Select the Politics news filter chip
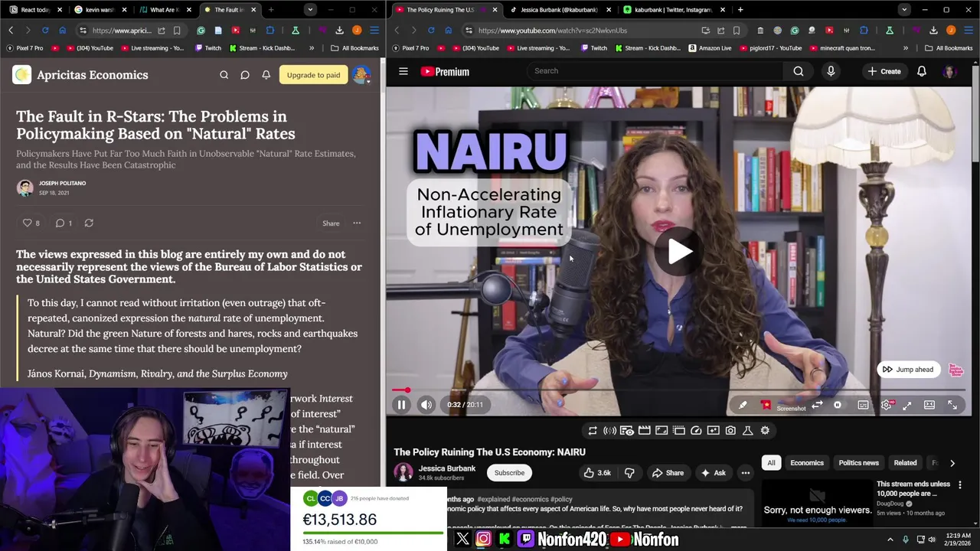The width and height of the screenshot is (980, 551). point(858,463)
